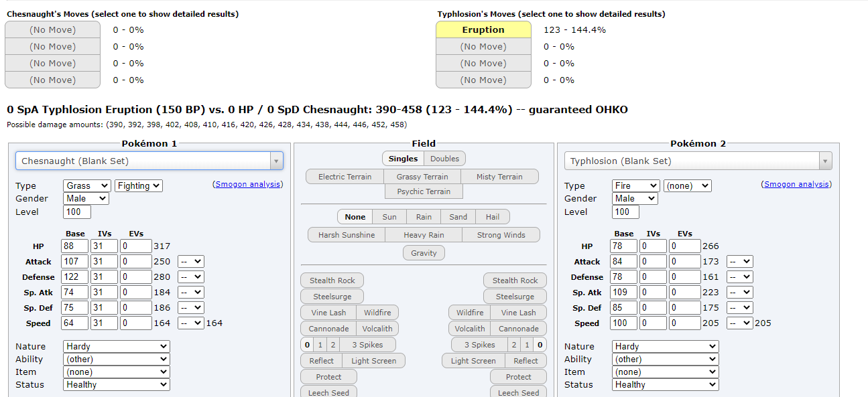Set Chesnaught's side Spikes to 1 layer
Image resolution: width=868 pixels, height=397 pixels.
tap(320, 345)
